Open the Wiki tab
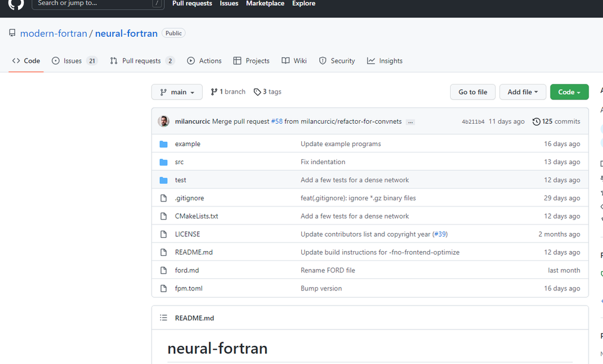This screenshot has height=364, width=603. [x=294, y=61]
